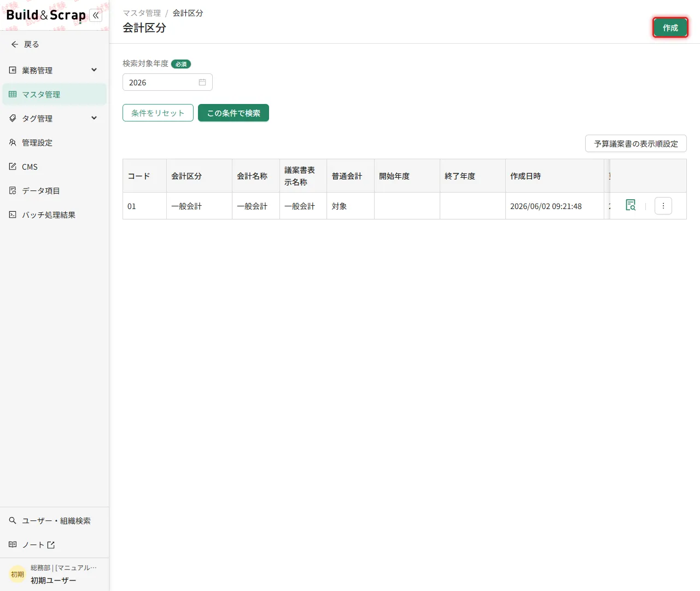700x591 pixels.
Task: Expand the タグ管理 chevron
Action: 94,118
